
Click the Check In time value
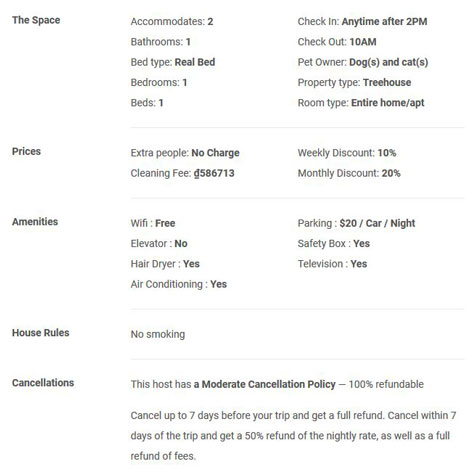384,22
